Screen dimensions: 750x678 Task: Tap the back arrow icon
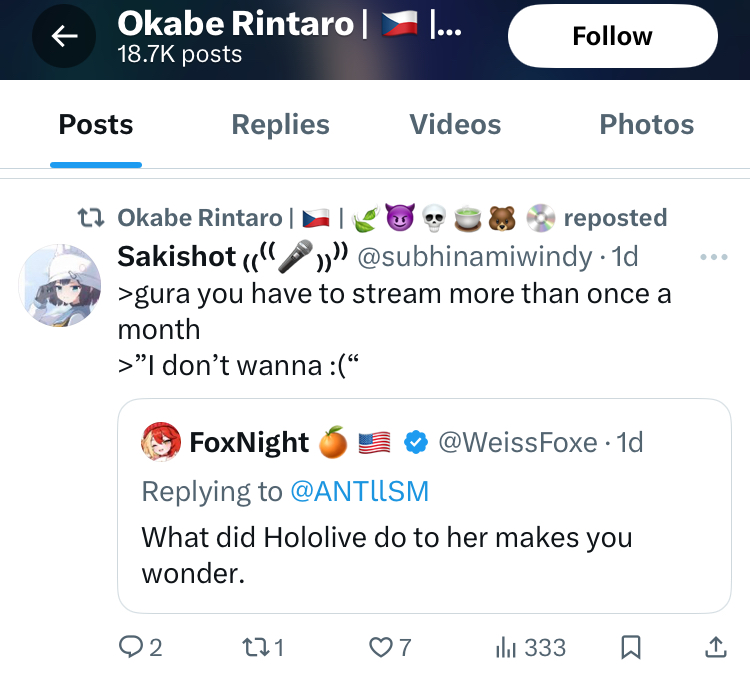pyautogui.click(x=64, y=37)
